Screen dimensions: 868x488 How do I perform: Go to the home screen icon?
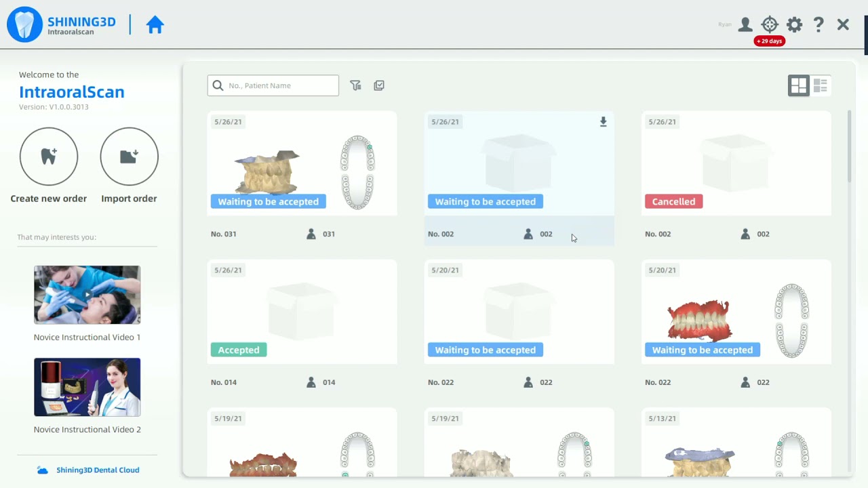155,25
